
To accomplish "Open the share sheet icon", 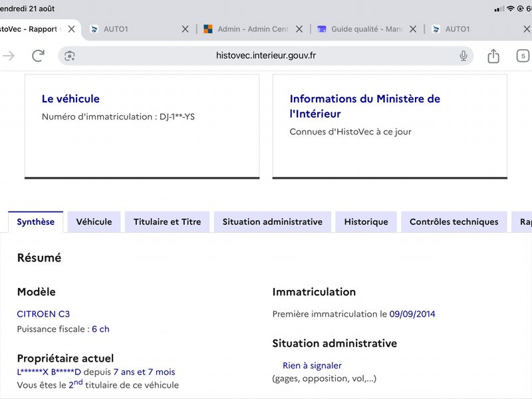I will point(493,56).
